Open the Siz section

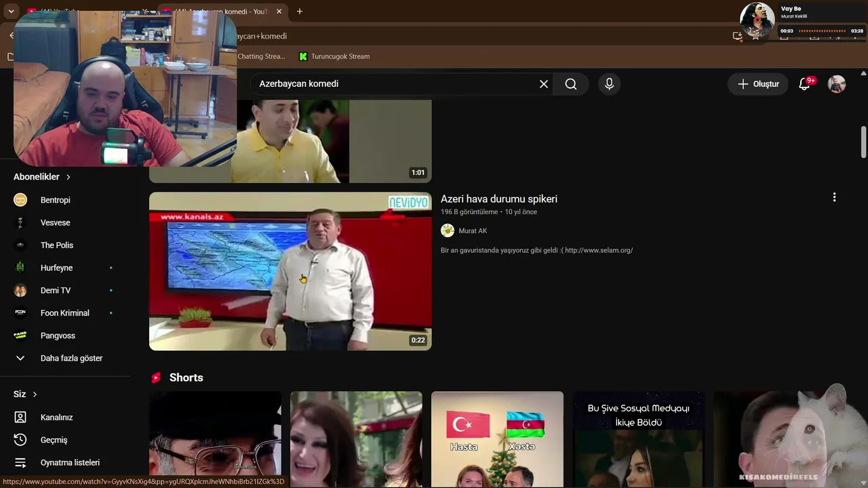pos(26,394)
